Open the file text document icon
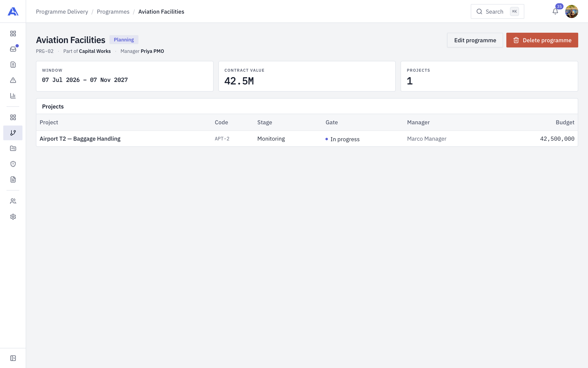The height and width of the screenshot is (368, 588). pyautogui.click(x=13, y=179)
